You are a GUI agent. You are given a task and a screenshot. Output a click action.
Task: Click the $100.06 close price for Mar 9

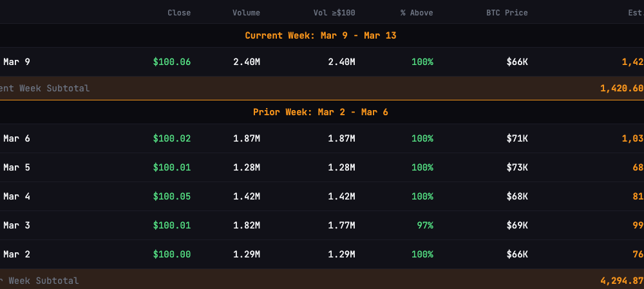click(172, 62)
